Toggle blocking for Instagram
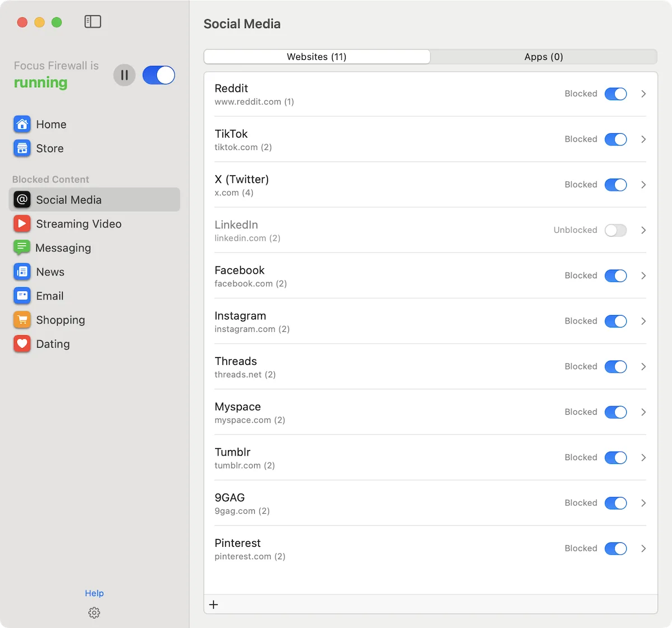Screen dimensions: 672x628 pos(615,321)
